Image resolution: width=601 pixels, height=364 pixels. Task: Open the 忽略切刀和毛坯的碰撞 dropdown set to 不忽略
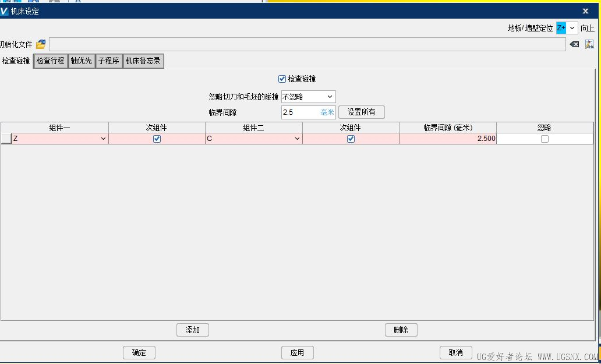click(x=308, y=97)
